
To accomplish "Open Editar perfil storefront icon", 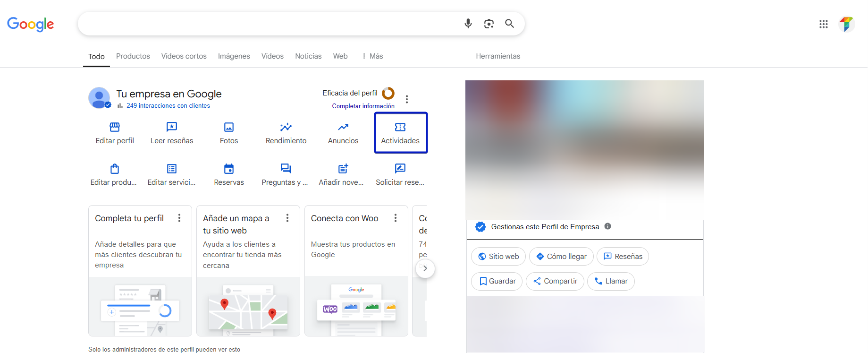I will [115, 127].
